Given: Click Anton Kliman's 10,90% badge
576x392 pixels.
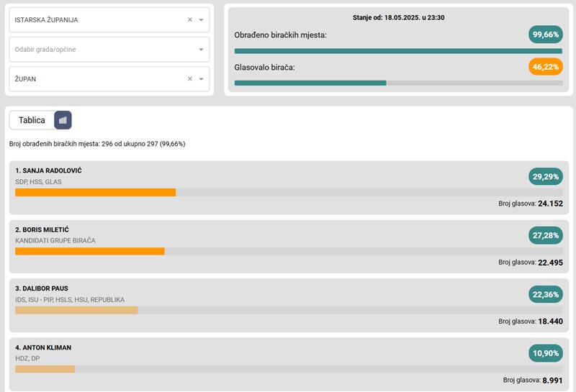Looking at the screenshot, I should 545,352.
